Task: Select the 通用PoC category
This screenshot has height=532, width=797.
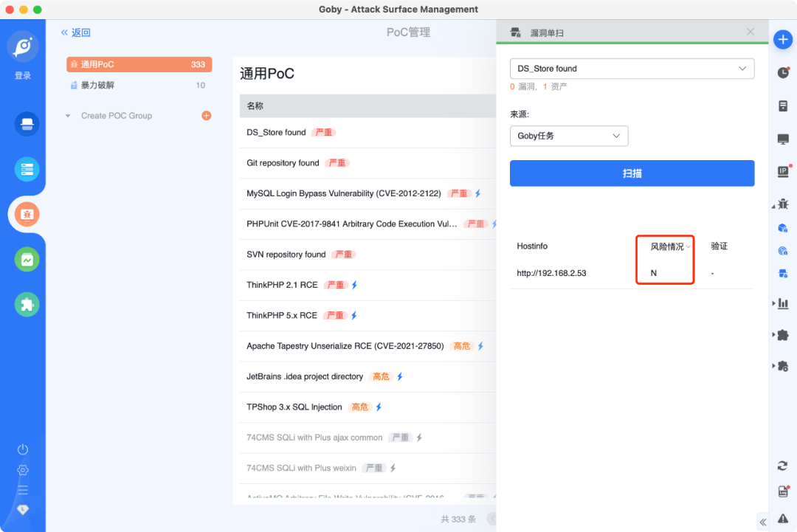Action: (x=139, y=64)
